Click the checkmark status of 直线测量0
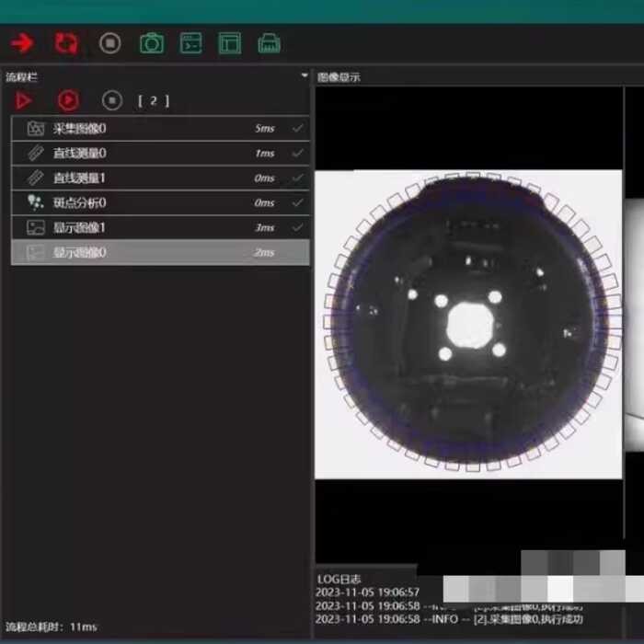 (x=298, y=154)
